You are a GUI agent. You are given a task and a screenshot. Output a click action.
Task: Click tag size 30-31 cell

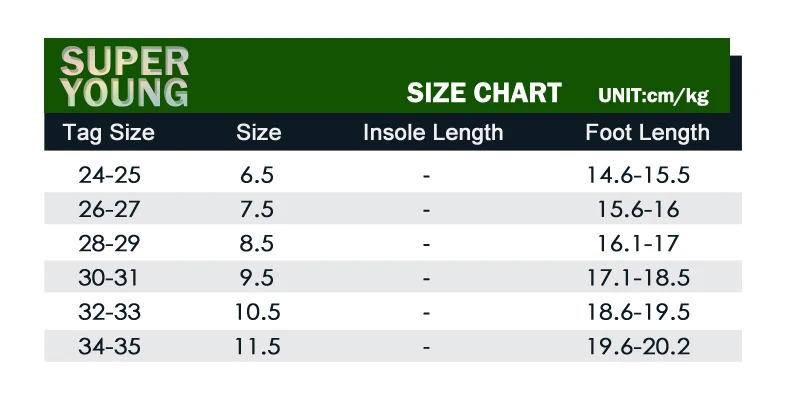coord(108,278)
